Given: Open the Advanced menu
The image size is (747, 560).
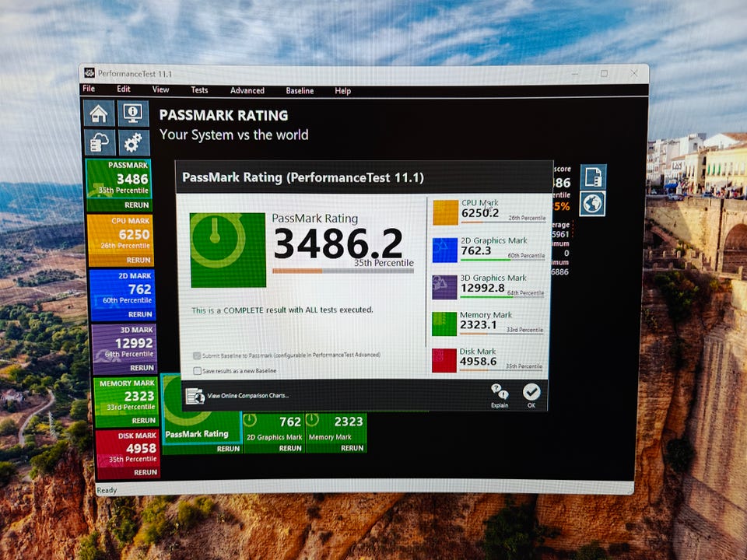Looking at the screenshot, I should tap(247, 90).
